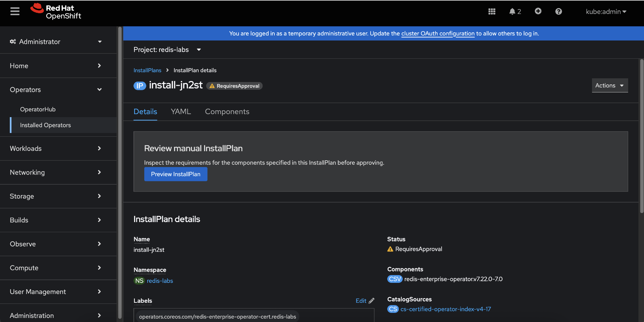Viewport: 644px width, 322px height.
Task: Open the hamburger navigation menu
Action: pyautogui.click(x=15, y=11)
